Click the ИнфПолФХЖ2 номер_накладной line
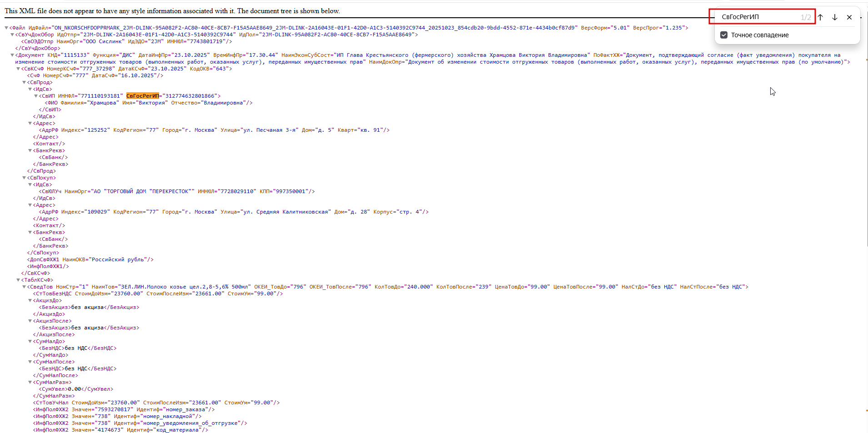 pyautogui.click(x=117, y=416)
